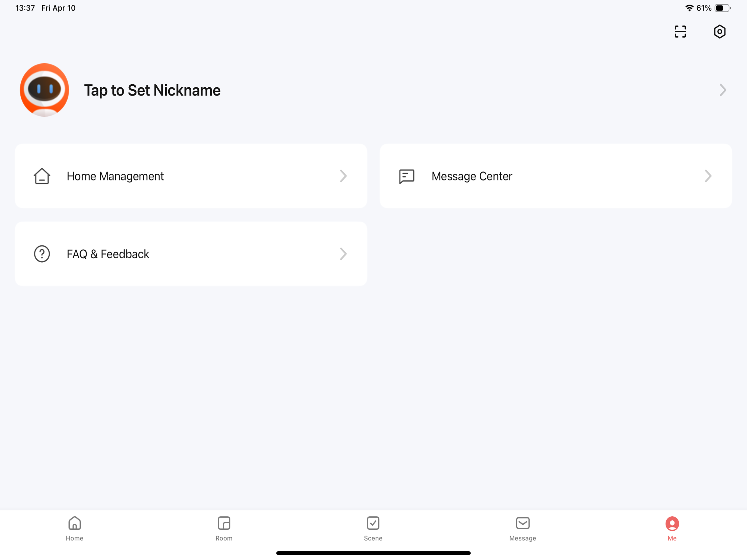Tap the Wi-Fi status icon
747x560 pixels.
689,8
